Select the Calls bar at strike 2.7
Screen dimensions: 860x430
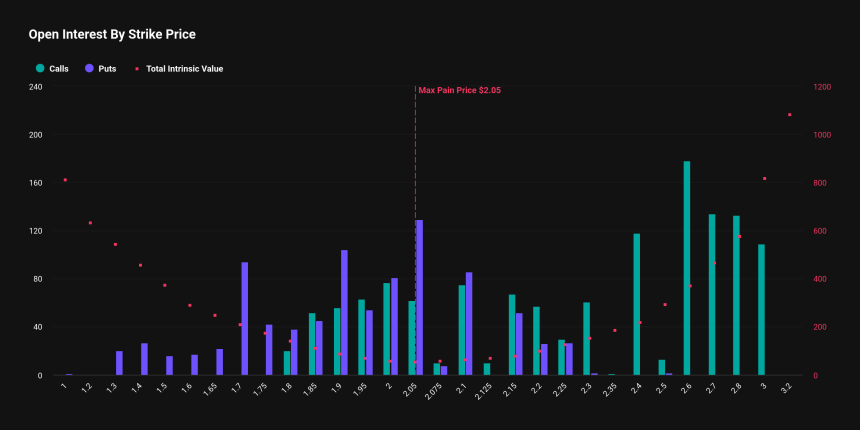[712, 294]
